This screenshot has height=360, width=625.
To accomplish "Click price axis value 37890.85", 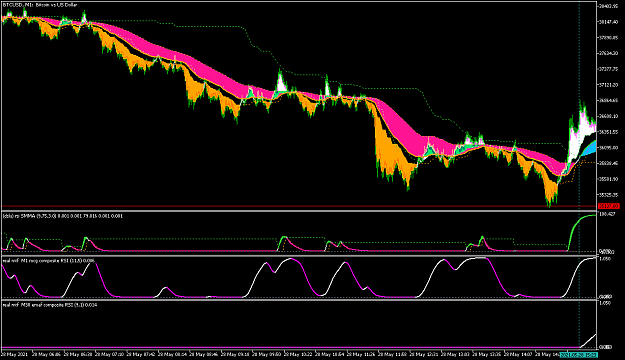I will pyautogui.click(x=608, y=38).
